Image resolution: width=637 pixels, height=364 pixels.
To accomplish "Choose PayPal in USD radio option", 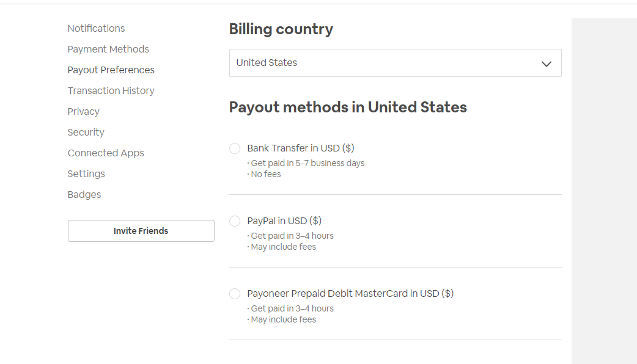I will coord(235,221).
